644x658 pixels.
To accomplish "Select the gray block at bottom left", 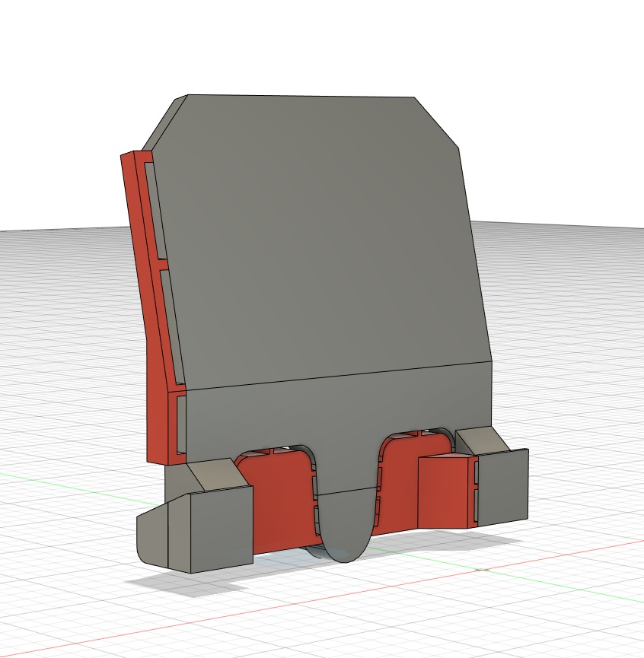I will click(x=221, y=529).
